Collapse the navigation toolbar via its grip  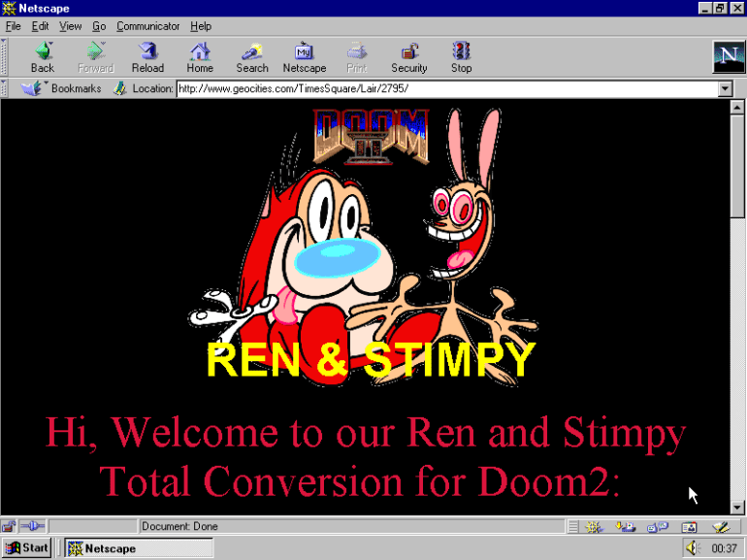pyautogui.click(x=4, y=56)
